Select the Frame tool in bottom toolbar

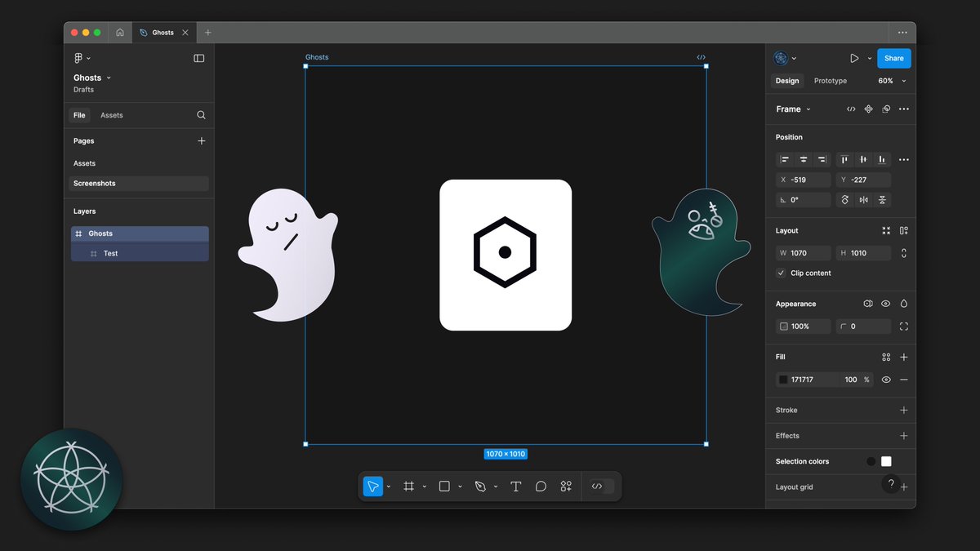click(x=409, y=487)
